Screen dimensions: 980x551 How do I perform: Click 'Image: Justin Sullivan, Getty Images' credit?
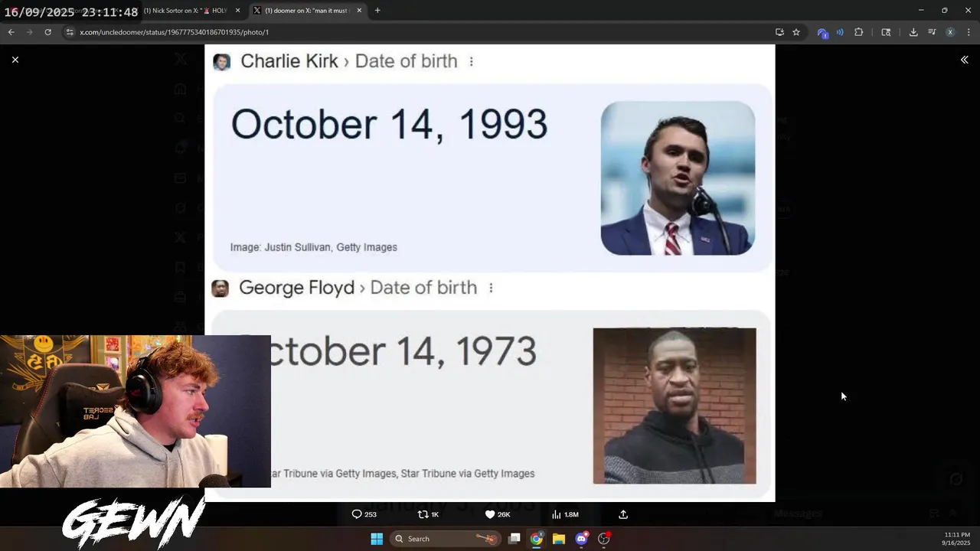click(314, 247)
